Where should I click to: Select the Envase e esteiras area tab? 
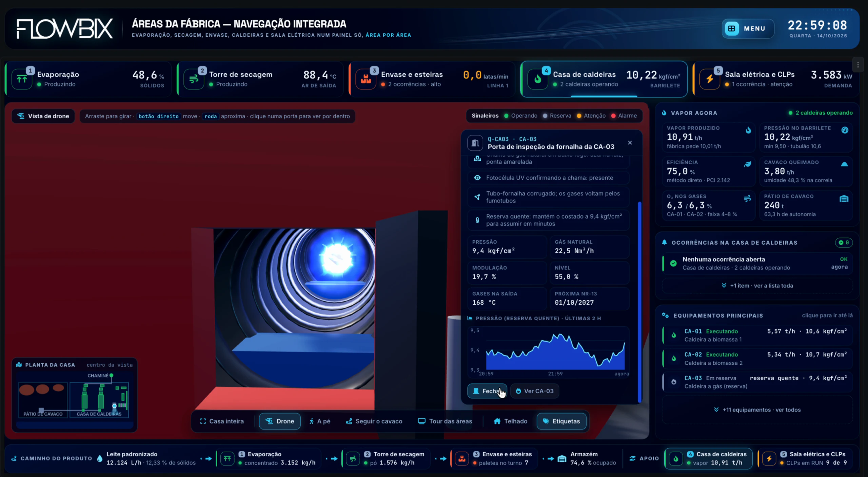(432, 79)
